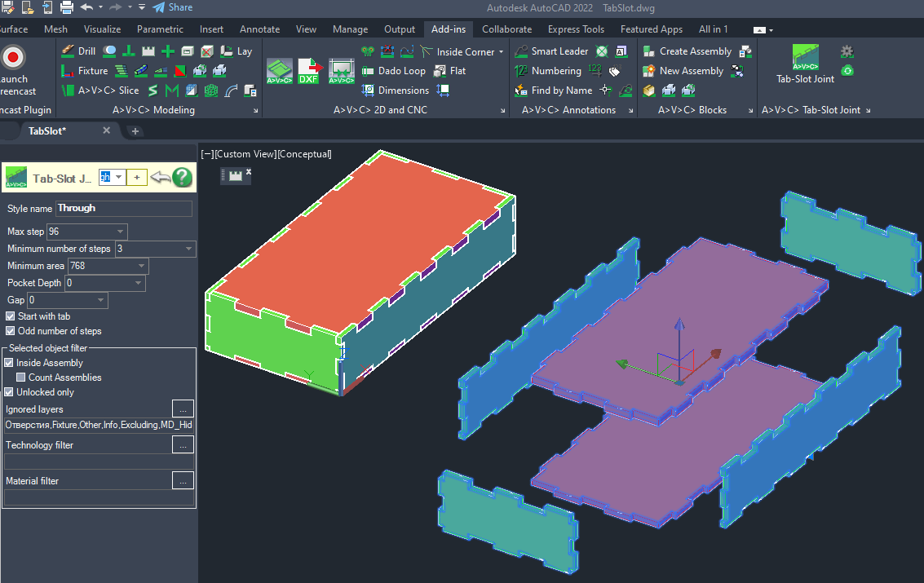Click the green S-shaped modeling icon
This screenshot has width=924, height=583.
coord(153,90)
